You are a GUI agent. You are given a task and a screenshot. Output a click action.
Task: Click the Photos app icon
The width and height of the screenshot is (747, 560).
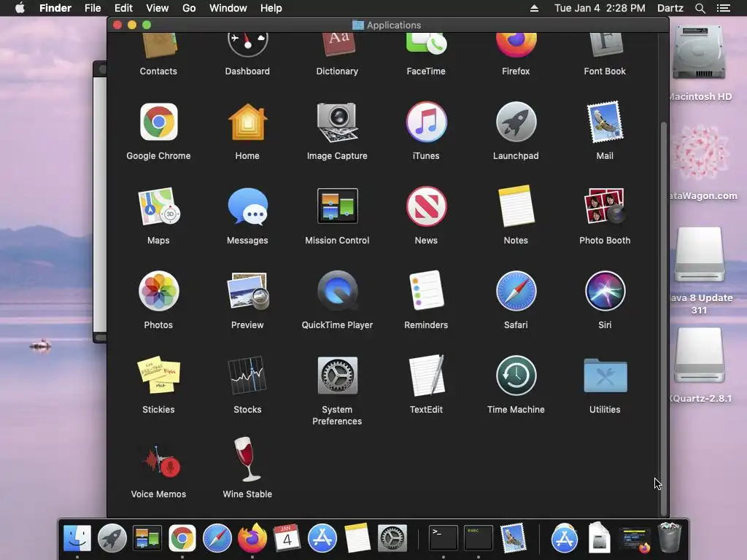point(158,291)
